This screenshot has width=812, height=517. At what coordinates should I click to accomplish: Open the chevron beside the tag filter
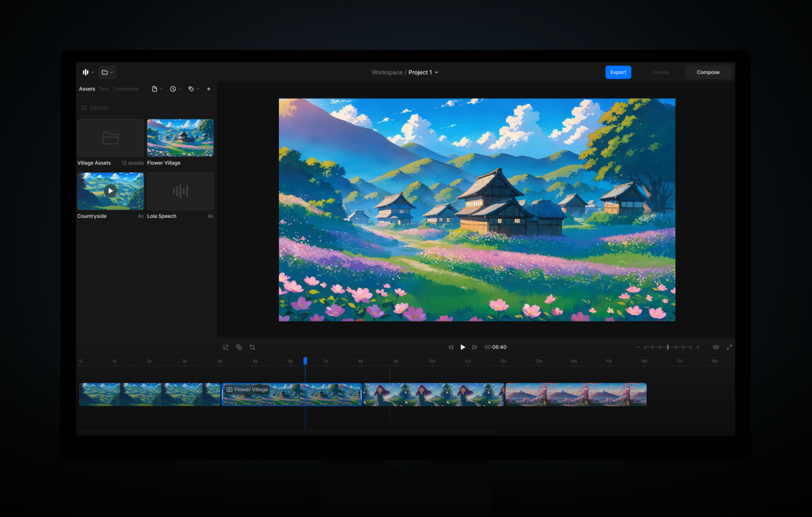pyautogui.click(x=198, y=89)
